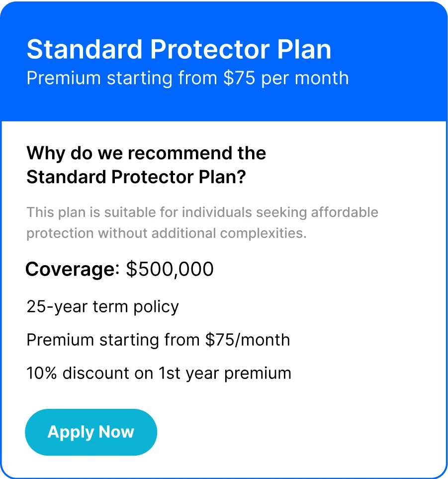The image size is (448, 479).
Task: Click the 'Why do we recommend the' heading line
Action: 146,153
